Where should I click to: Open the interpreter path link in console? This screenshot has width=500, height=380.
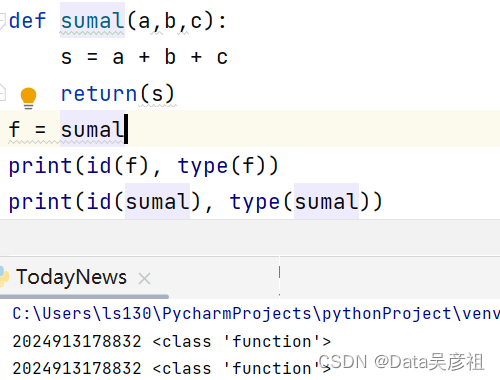pyautogui.click(x=256, y=314)
